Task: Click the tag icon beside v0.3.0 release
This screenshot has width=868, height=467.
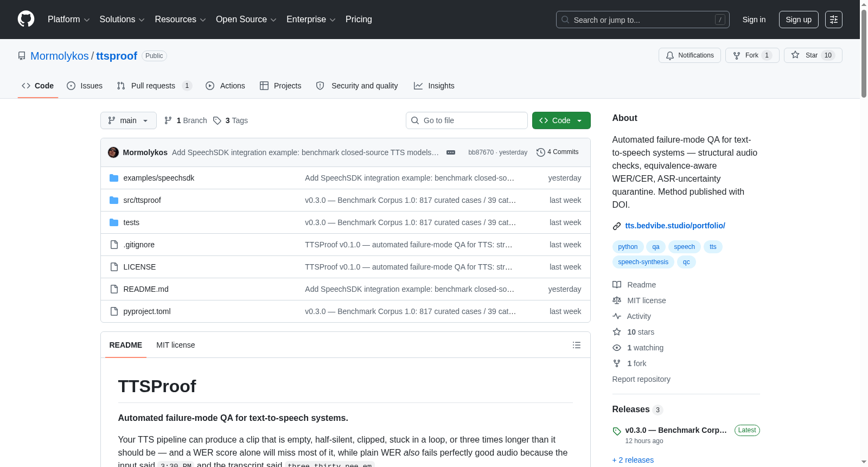Action: 617,431
